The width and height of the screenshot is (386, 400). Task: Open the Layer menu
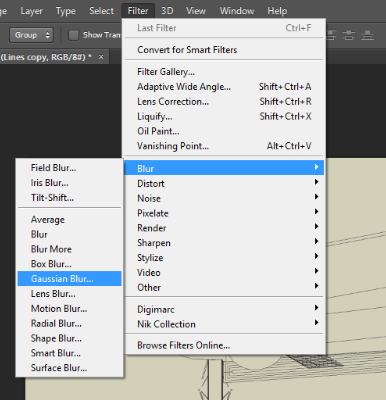click(31, 11)
